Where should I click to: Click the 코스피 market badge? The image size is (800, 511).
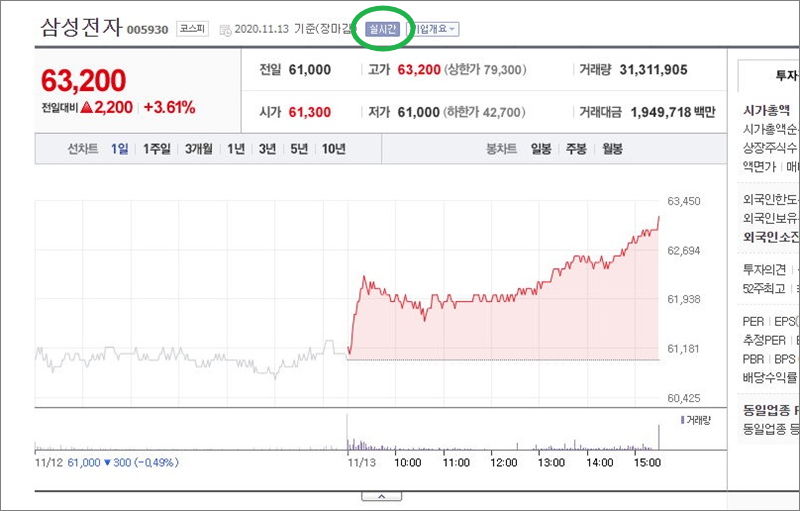click(x=192, y=29)
